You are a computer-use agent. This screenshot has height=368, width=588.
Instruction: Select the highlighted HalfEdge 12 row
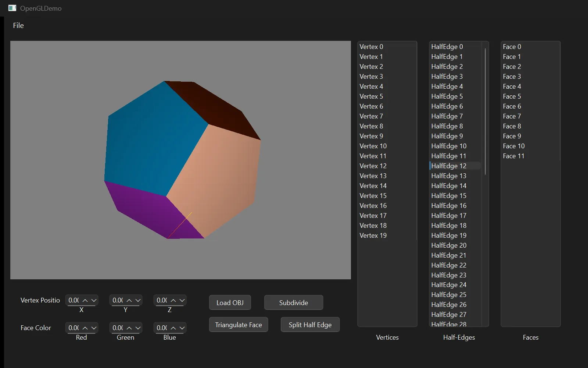[x=456, y=166]
